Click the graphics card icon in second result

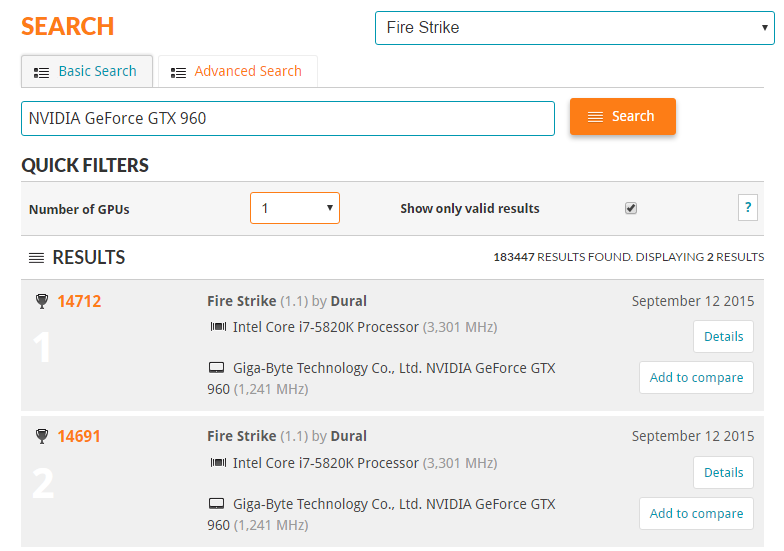[217, 504]
